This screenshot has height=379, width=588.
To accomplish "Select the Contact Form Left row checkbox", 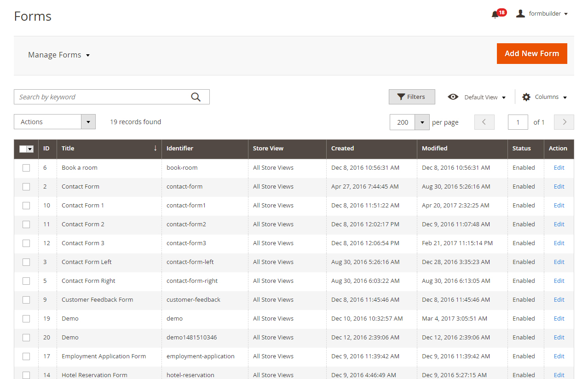I will pos(26,262).
